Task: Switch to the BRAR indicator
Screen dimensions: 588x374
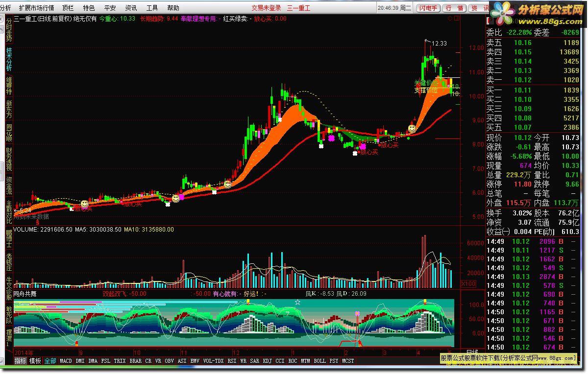Action: pos(135,361)
